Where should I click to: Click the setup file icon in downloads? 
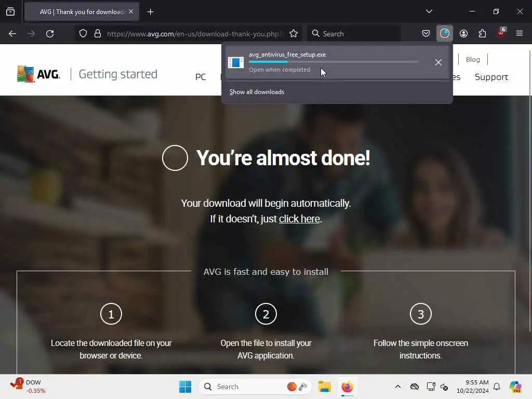point(235,62)
